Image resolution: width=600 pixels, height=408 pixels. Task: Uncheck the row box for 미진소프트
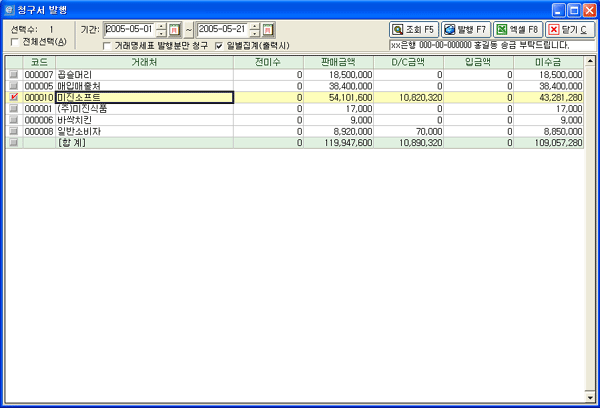pyautogui.click(x=14, y=97)
